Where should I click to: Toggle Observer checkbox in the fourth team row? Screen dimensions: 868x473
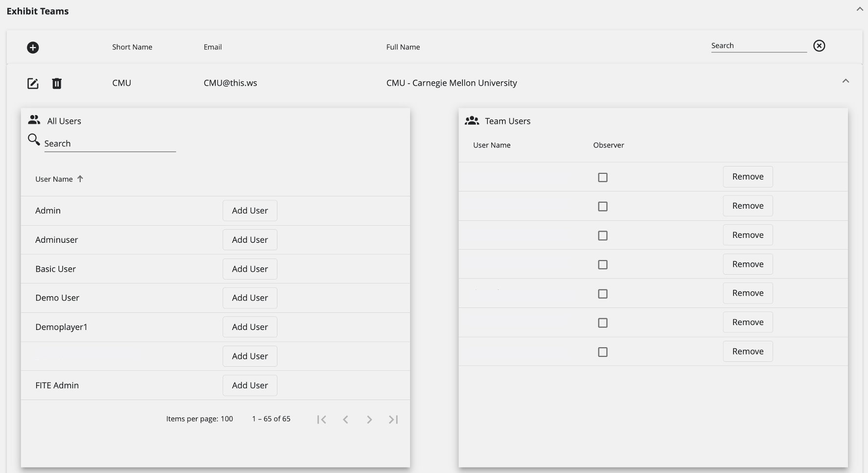(603, 265)
